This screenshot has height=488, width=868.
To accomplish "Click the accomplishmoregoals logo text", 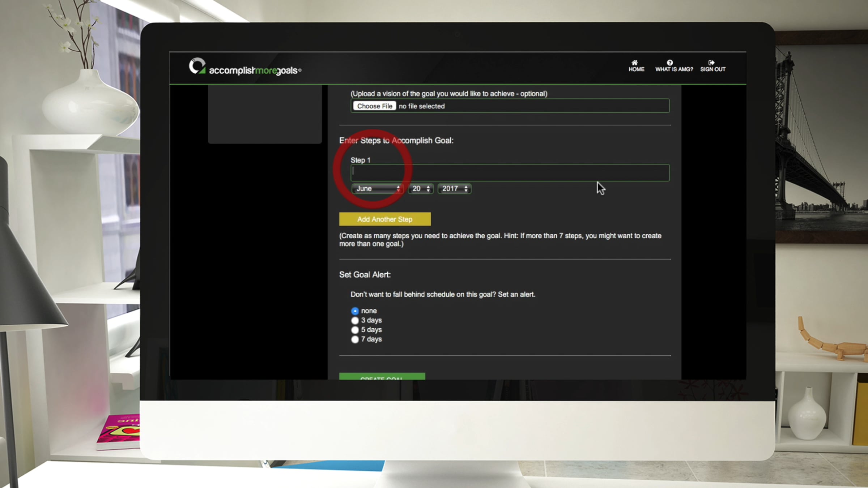I will [x=255, y=70].
